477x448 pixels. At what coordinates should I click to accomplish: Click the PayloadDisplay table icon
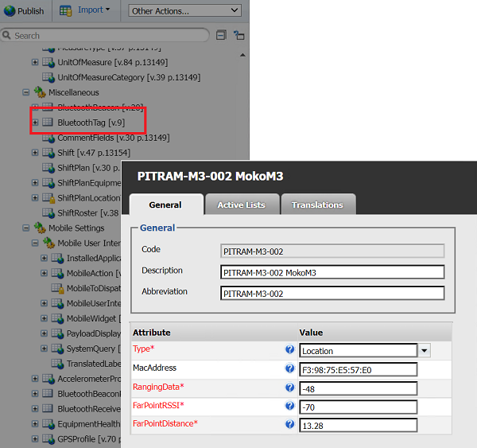coord(57,333)
